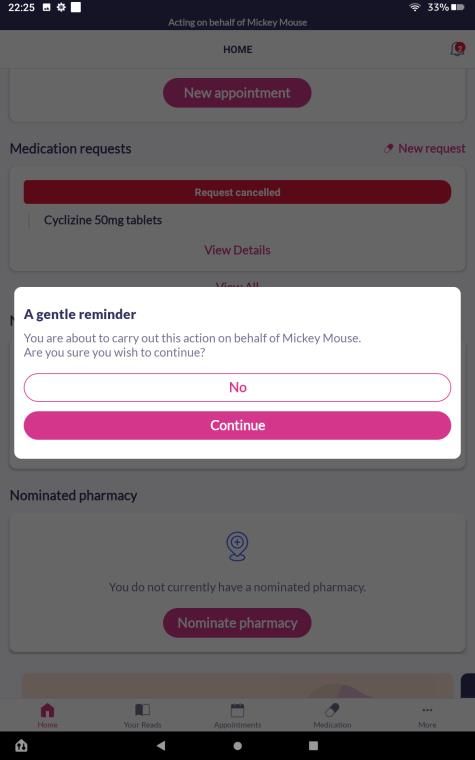Tap the launcher home icon in system bar
This screenshot has height=760, width=475.
click(x=21, y=745)
